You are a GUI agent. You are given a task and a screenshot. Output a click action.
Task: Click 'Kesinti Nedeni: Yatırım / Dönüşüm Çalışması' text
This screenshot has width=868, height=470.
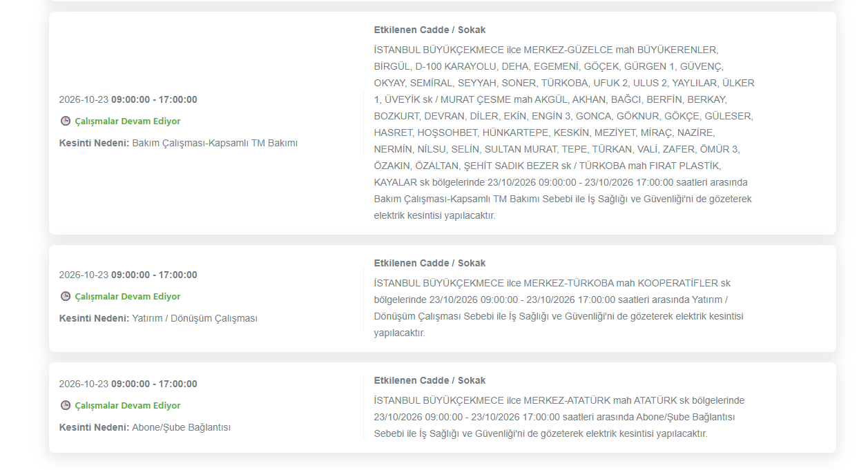tap(158, 318)
